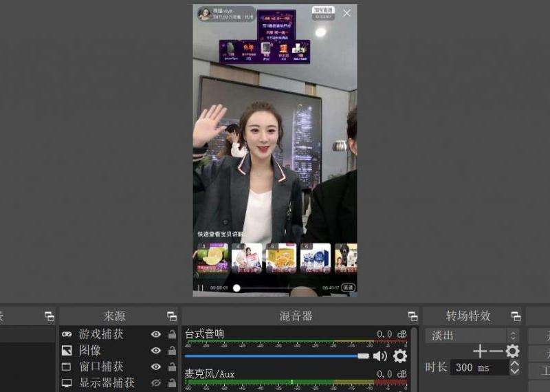Click the 麦克风/Aux level meter
Image resolution: width=550 pixels, height=392 pixels.
pos(296,382)
